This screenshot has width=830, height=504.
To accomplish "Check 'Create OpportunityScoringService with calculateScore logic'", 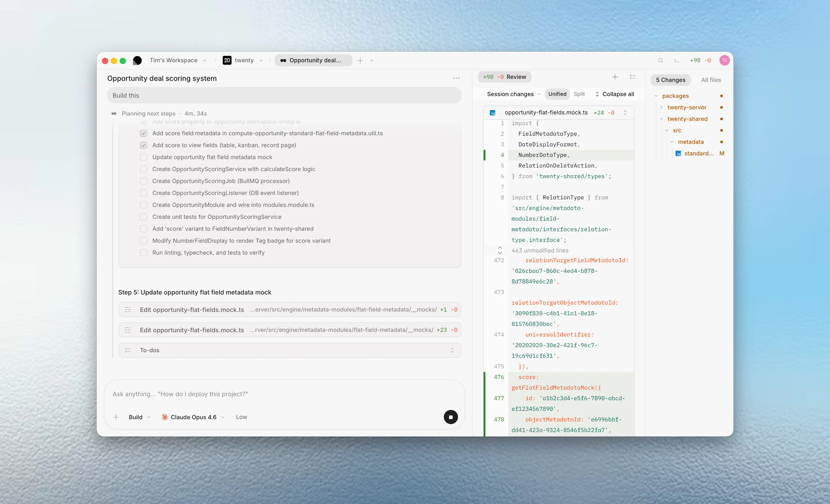I will click(x=144, y=169).
